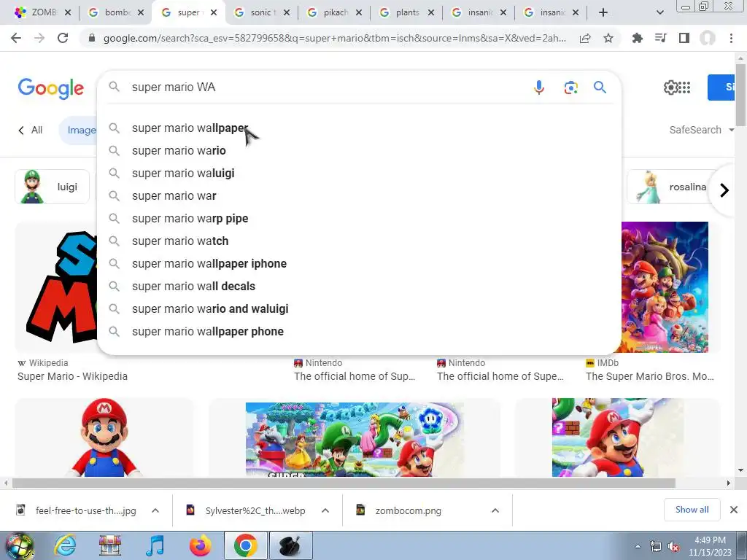This screenshot has width=747, height=560.
Task: Choose suggestion super mario war
Action: pyautogui.click(x=359, y=195)
